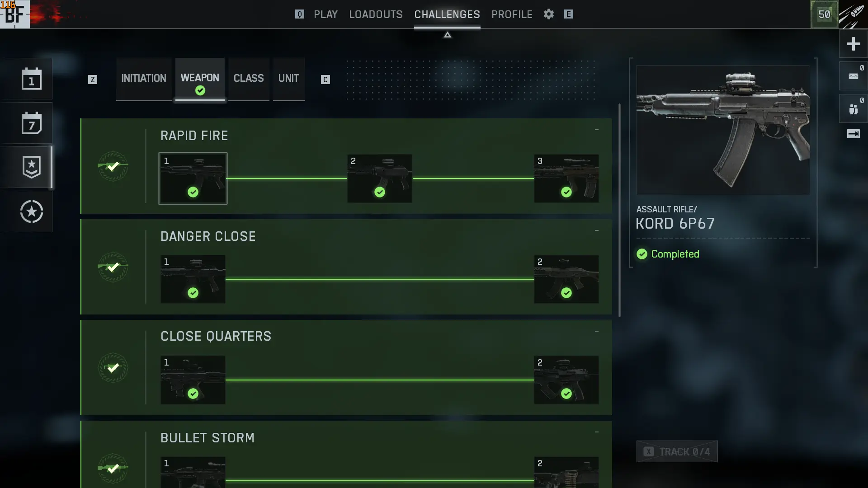Click the plus icon at top right
The image size is (868, 488).
click(853, 44)
